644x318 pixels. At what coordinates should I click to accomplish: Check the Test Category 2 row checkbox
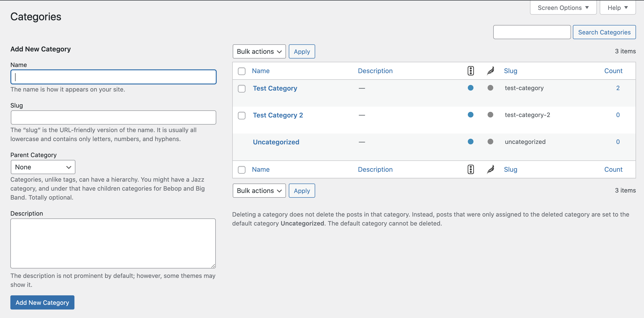coord(241,115)
